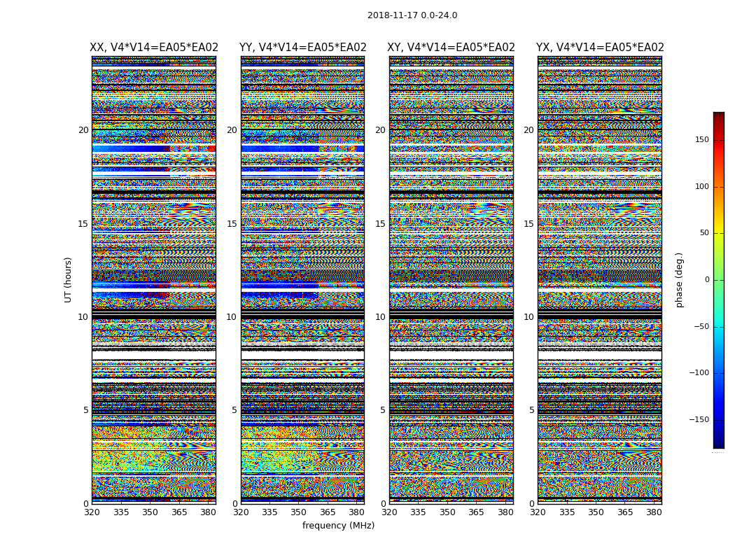Click the 350 tick under XX plot
The image size is (735, 560).
click(150, 512)
